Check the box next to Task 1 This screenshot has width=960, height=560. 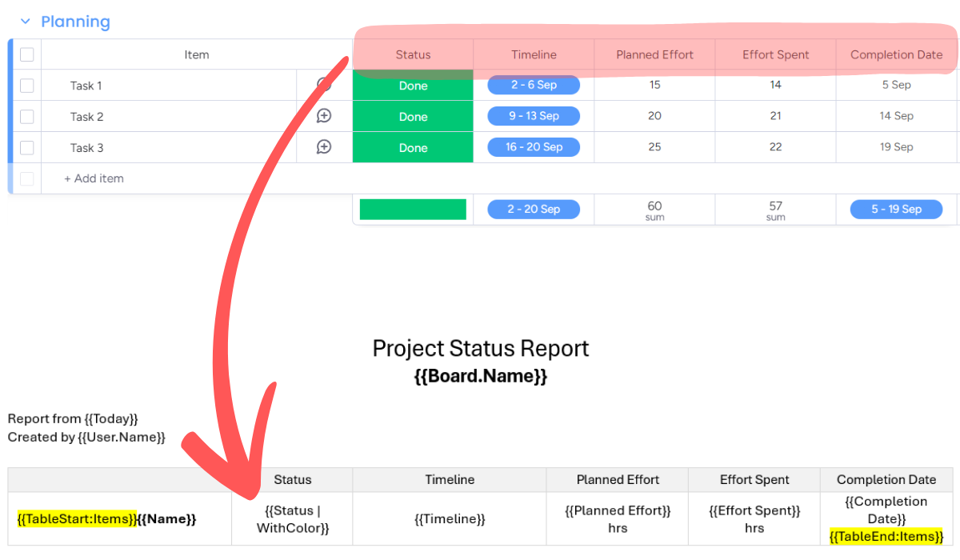27,86
